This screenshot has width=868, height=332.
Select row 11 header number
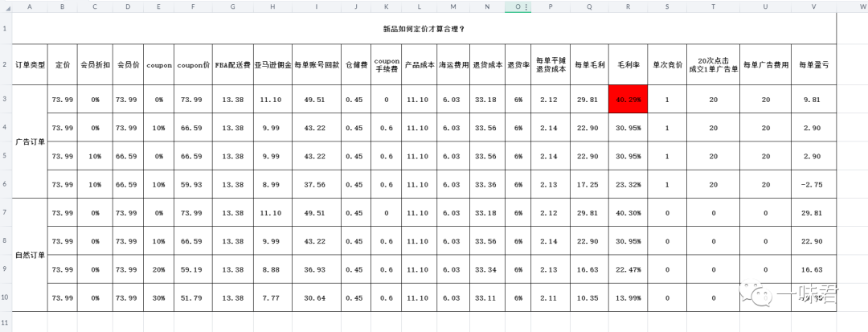[6, 322]
